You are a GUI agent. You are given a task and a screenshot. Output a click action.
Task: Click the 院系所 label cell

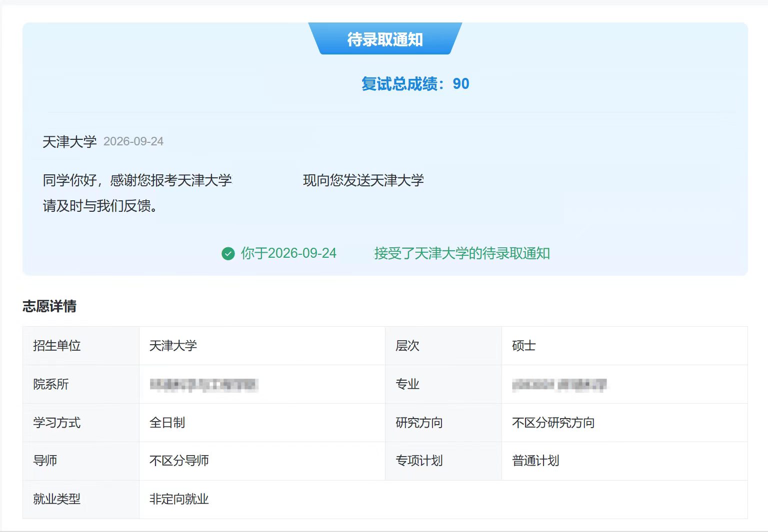[81, 384]
